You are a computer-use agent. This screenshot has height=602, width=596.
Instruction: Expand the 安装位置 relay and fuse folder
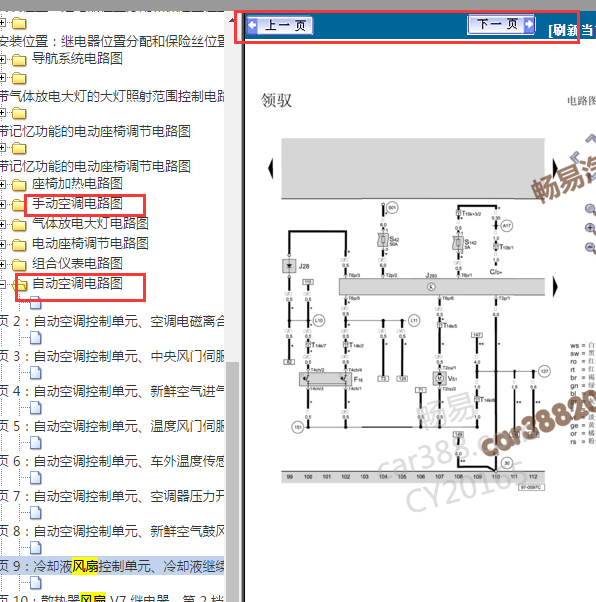(x=2, y=23)
